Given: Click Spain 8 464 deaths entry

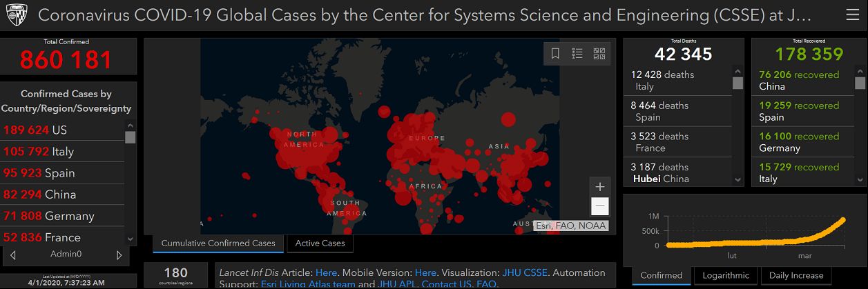Looking at the screenshot, I should (x=677, y=111).
